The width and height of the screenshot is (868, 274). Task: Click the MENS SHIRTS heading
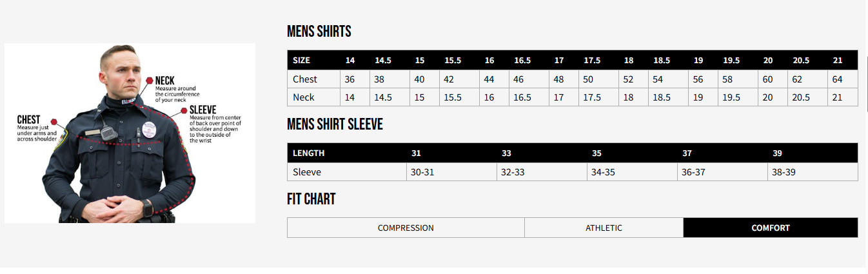click(x=319, y=32)
